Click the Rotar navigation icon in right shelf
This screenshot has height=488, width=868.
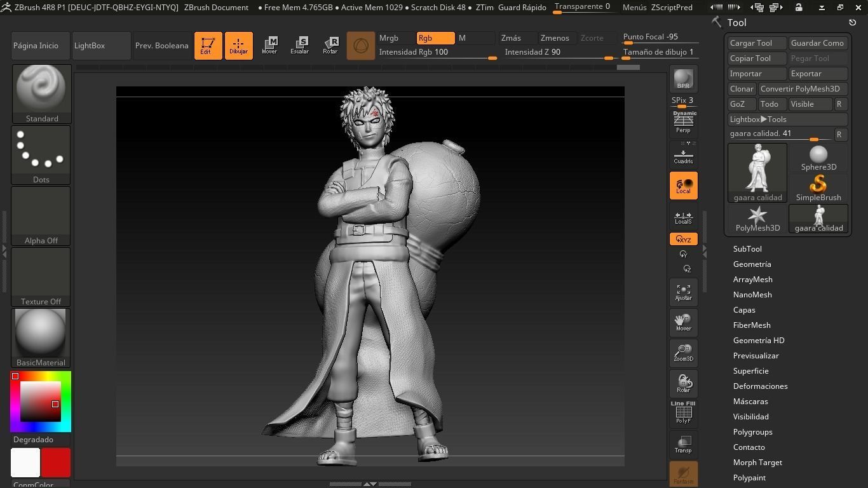click(x=683, y=384)
